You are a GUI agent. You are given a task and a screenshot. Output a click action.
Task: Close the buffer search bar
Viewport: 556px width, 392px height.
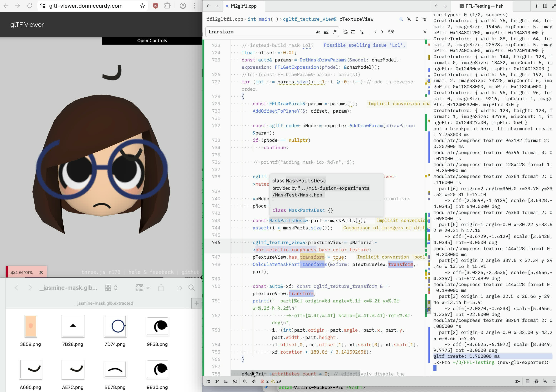tap(425, 32)
